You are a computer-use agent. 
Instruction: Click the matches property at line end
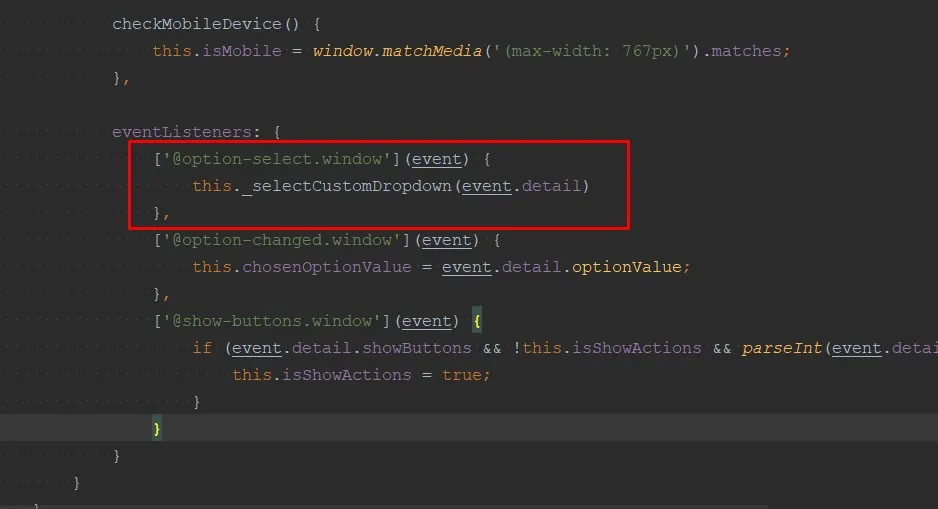tap(752, 50)
